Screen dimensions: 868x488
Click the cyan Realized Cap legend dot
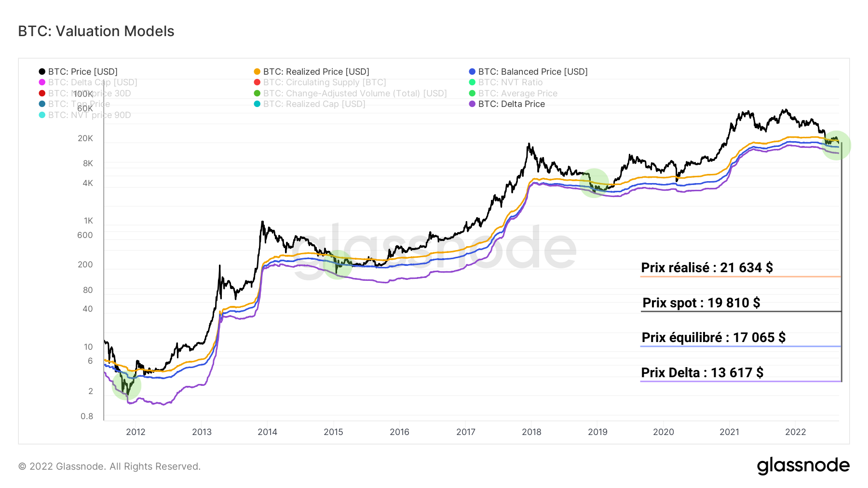tap(257, 104)
